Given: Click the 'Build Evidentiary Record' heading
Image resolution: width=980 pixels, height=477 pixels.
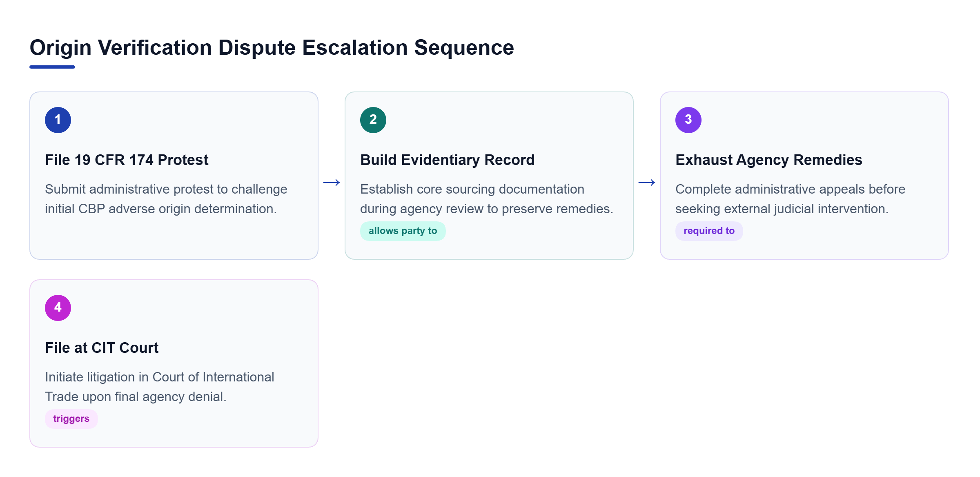Looking at the screenshot, I should tap(447, 160).
